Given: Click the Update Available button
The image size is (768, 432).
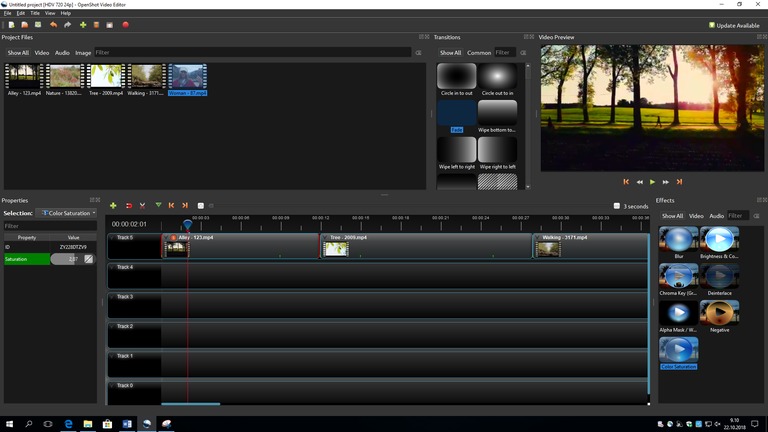Looking at the screenshot, I should [x=735, y=25].
